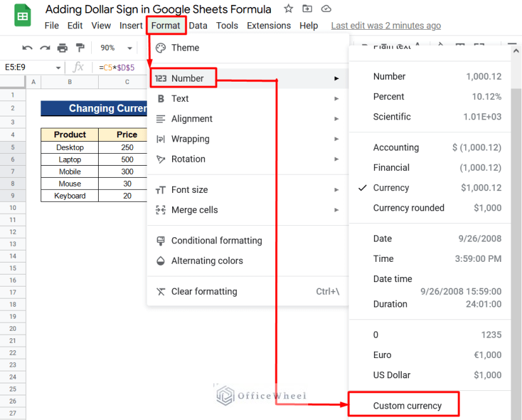Image resolution: width=522 pixels, height=420 pixels.
Task: Follow the Last edit was 2 minutes ago link
Action: (385, 25)
